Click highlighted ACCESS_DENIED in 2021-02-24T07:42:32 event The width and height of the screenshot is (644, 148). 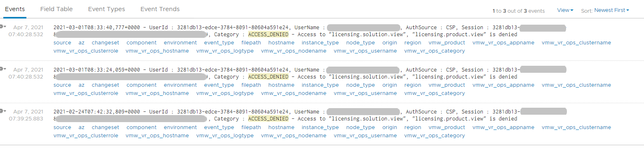coord(268,118)
